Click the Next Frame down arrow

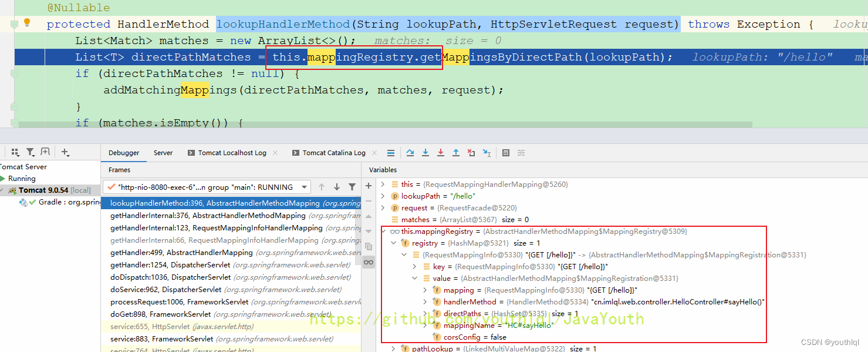click(x=337, y=187)
